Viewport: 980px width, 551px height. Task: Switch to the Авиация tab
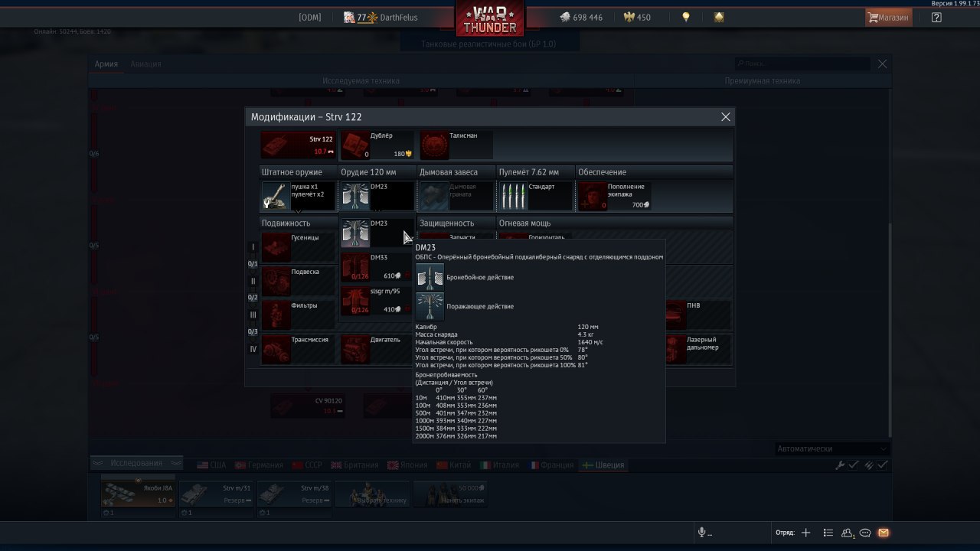(145, 64)
